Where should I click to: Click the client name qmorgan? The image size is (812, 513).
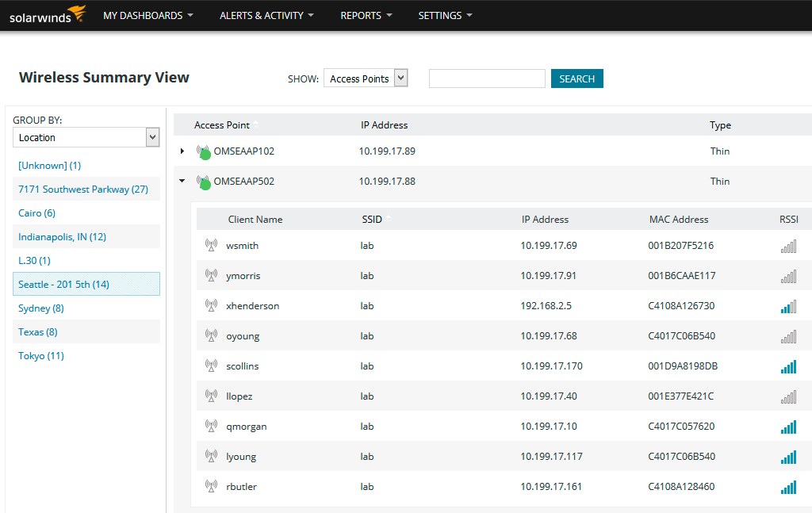tap(247, 427)
